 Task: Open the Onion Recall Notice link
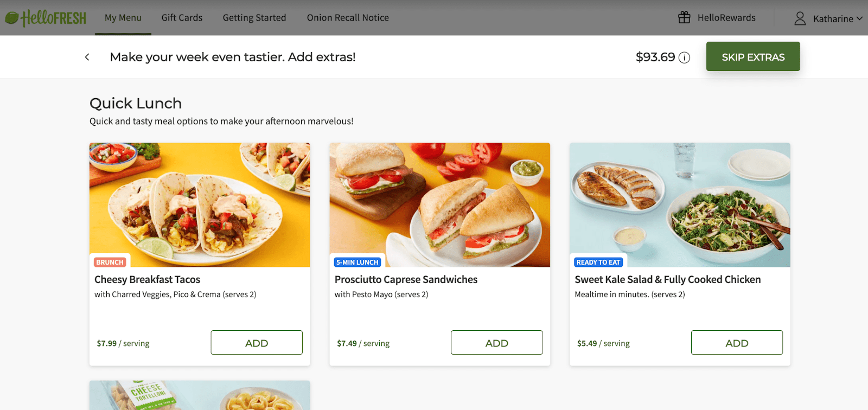tap(348, 18)
